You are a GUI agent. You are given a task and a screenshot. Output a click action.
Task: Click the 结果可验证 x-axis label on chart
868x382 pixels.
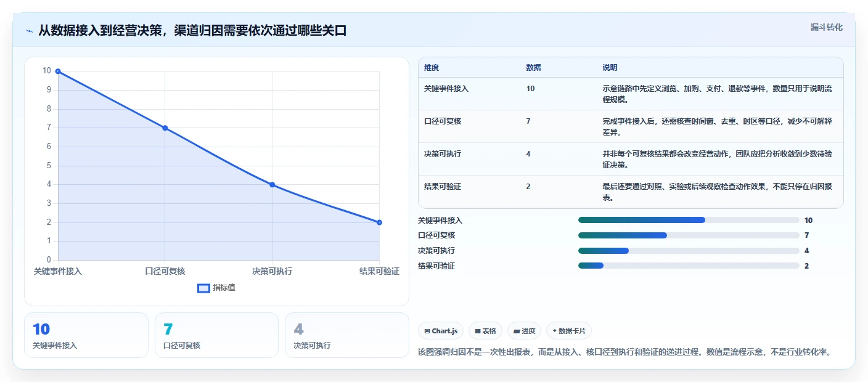click(x=379, y=271)
